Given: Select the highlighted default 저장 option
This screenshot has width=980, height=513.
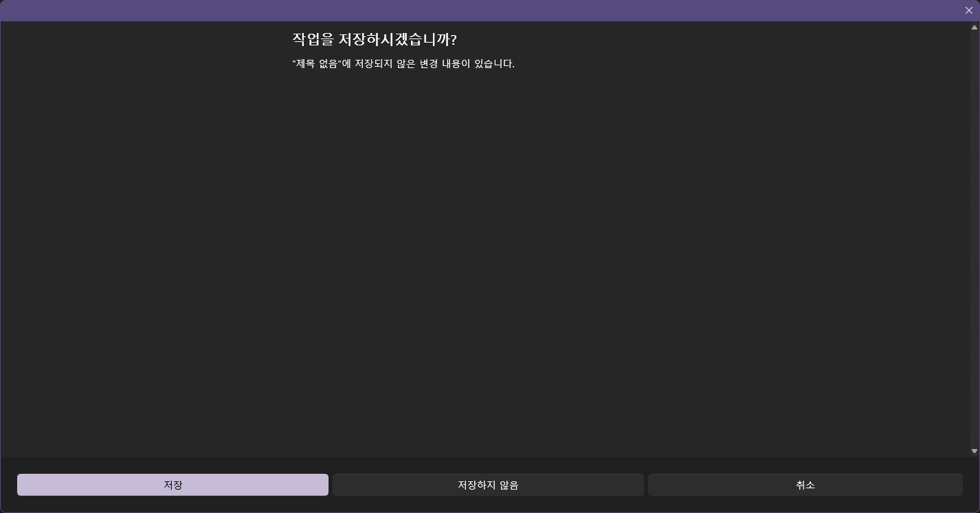Looking at the screenshot, I should 172,485.
